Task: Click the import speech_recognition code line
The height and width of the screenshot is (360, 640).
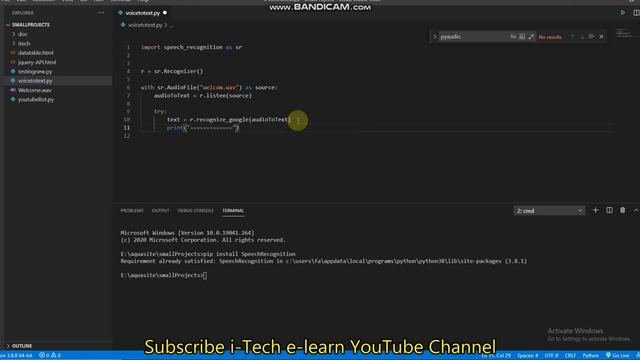Action: click(x=191, y=47)
